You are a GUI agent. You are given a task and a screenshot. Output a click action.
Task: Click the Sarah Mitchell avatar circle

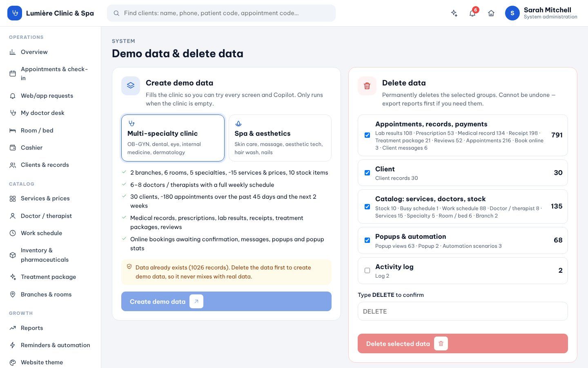click(512, 13)
